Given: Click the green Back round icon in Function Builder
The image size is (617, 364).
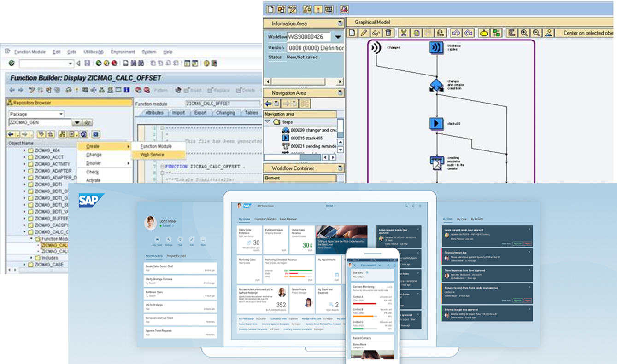Looking at the screenshot, I should pyautogui.click(x=99, y=64).
